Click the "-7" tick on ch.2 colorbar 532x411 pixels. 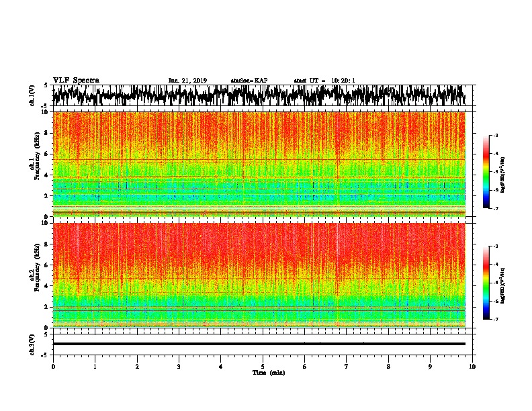495,320
